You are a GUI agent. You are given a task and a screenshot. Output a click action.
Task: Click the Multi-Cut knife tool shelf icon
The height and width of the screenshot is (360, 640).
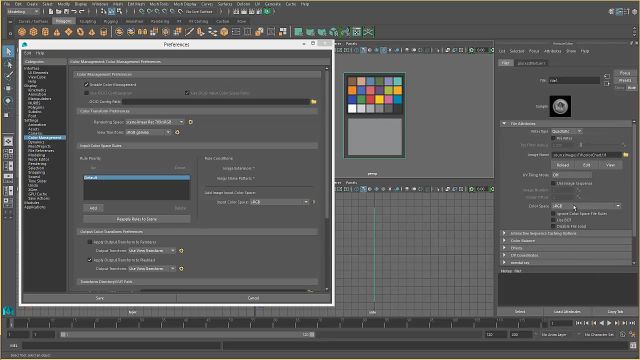tap(189, 32)
